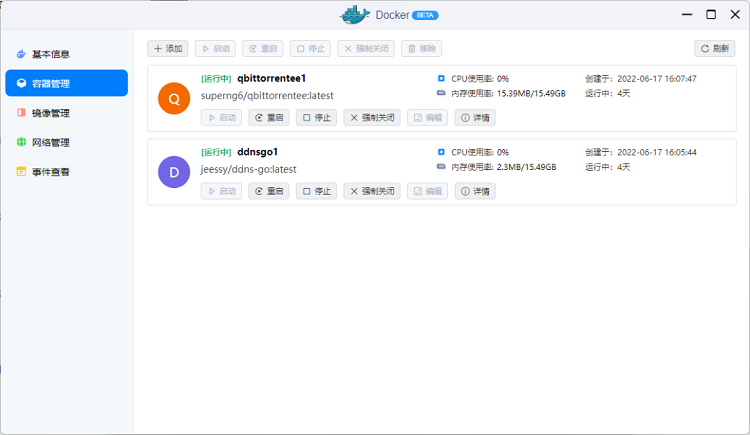Open 基本信息 in the sidebar
Viewport: 750px width, 435px height.
[50, 54]
